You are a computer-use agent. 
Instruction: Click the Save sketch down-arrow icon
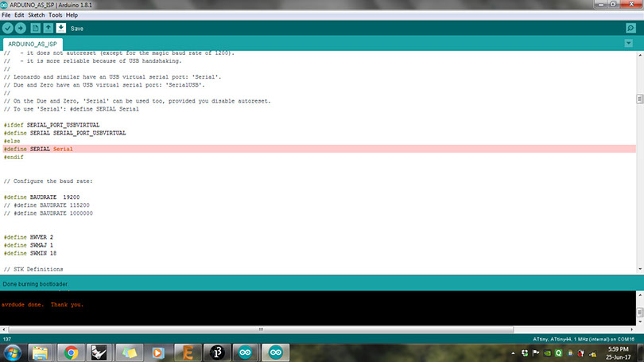60,29
